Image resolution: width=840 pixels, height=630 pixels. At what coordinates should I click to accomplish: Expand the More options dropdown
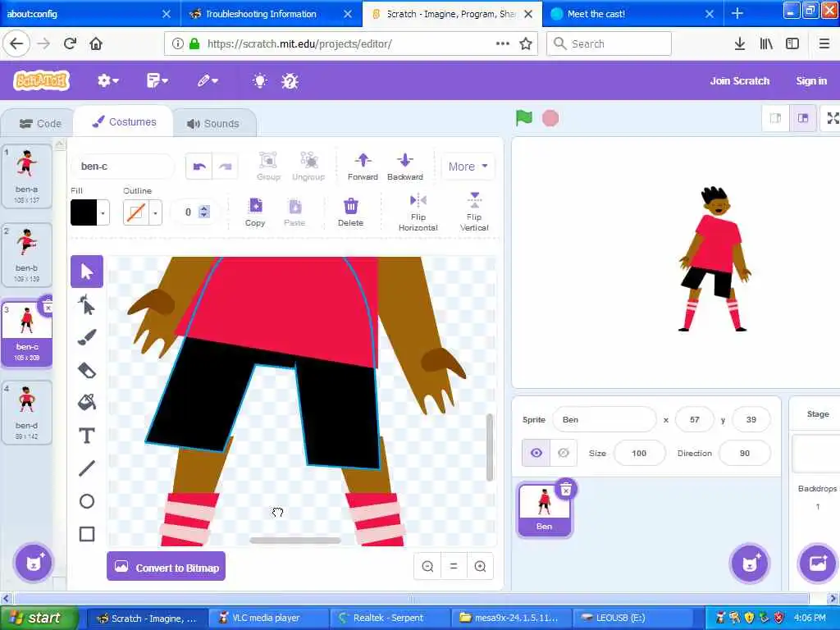[x=468, y=167]
